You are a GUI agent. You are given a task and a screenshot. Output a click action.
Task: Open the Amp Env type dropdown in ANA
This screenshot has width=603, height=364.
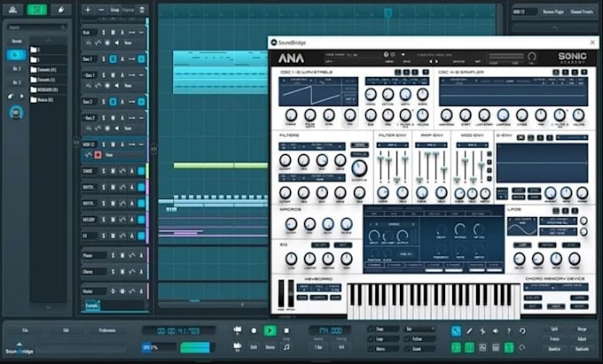pyautogui.click(x=432, y=145)
